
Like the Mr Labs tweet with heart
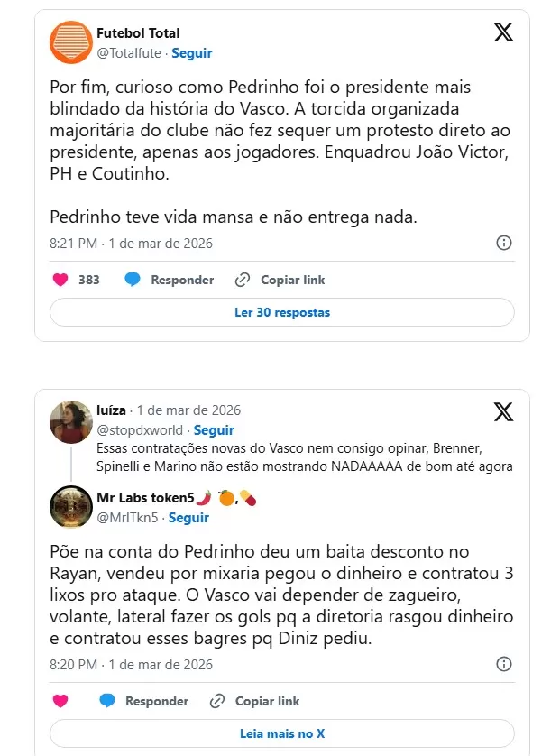(x=60, y=701)
